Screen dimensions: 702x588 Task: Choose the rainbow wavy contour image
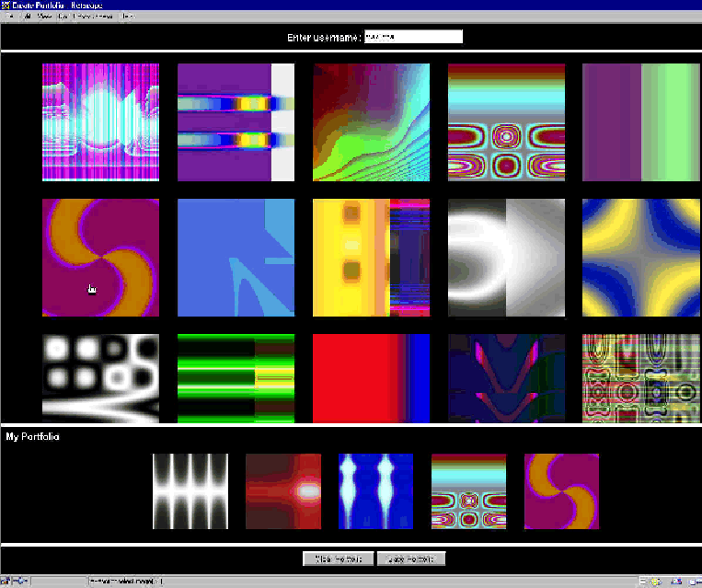370,122
